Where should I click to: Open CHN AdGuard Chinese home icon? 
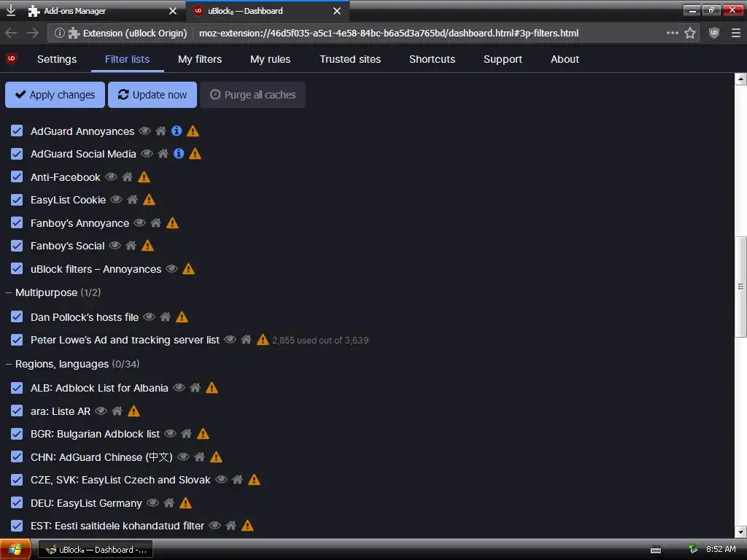click(x=200, y=456)
